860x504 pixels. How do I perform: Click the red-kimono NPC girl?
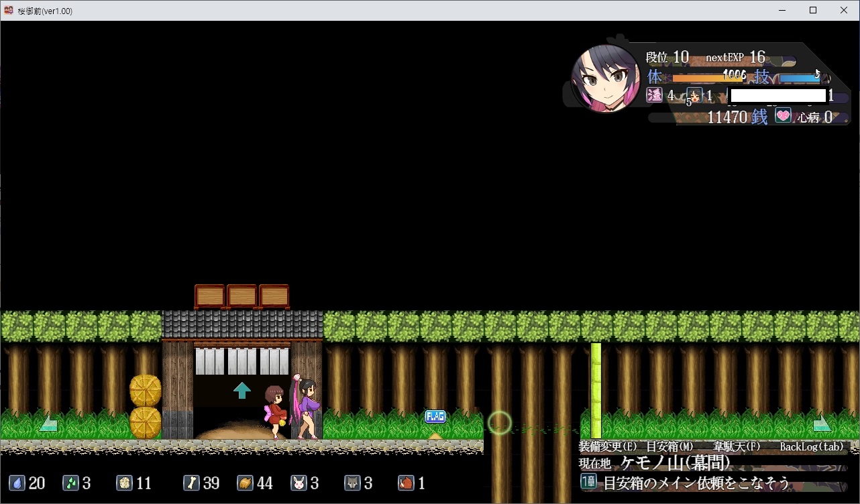(276, 412)
